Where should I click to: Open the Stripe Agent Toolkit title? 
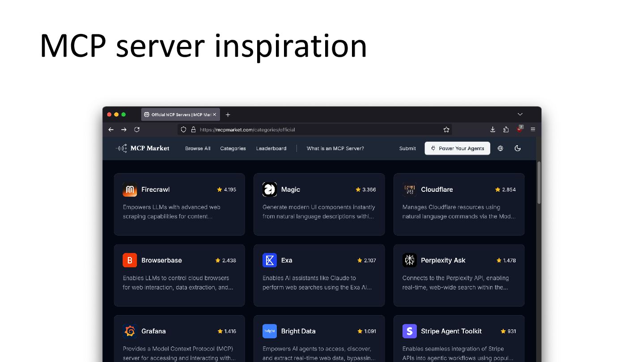[451, 331]
